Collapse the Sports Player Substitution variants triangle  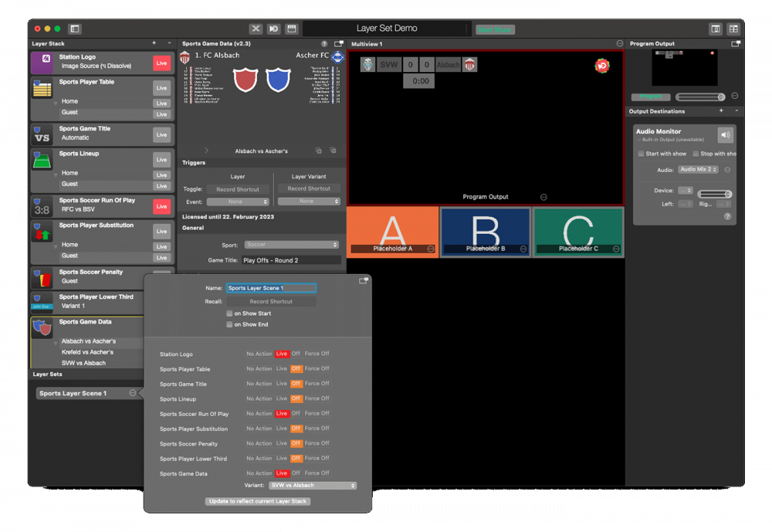(56, 246)
